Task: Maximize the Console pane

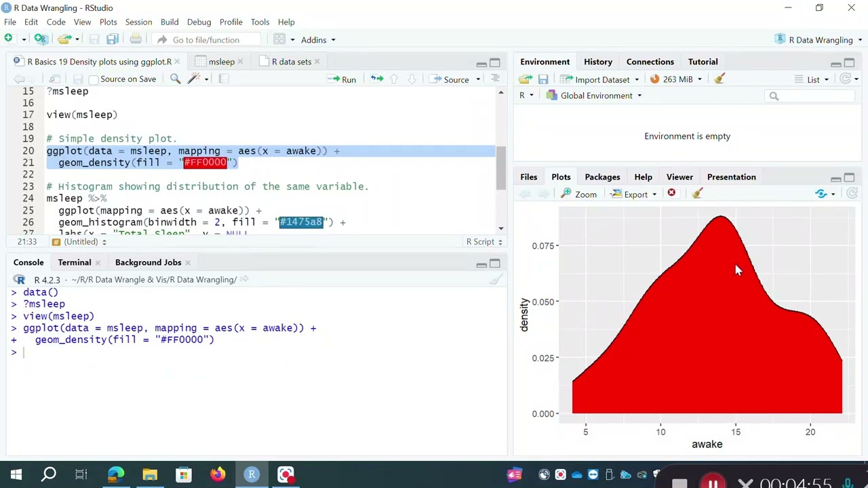Action: pyautogui.click(x=495, y=264)
